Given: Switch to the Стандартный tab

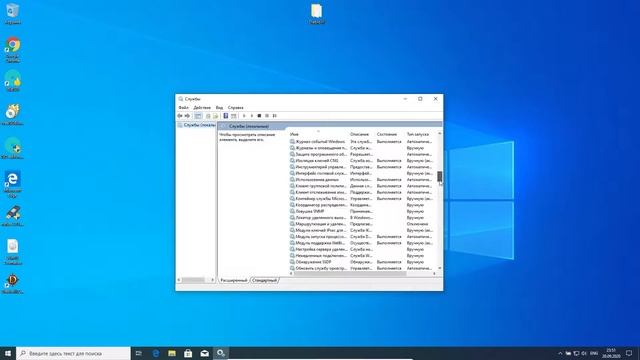Looking at the screenshot, I should pos(264,280).
